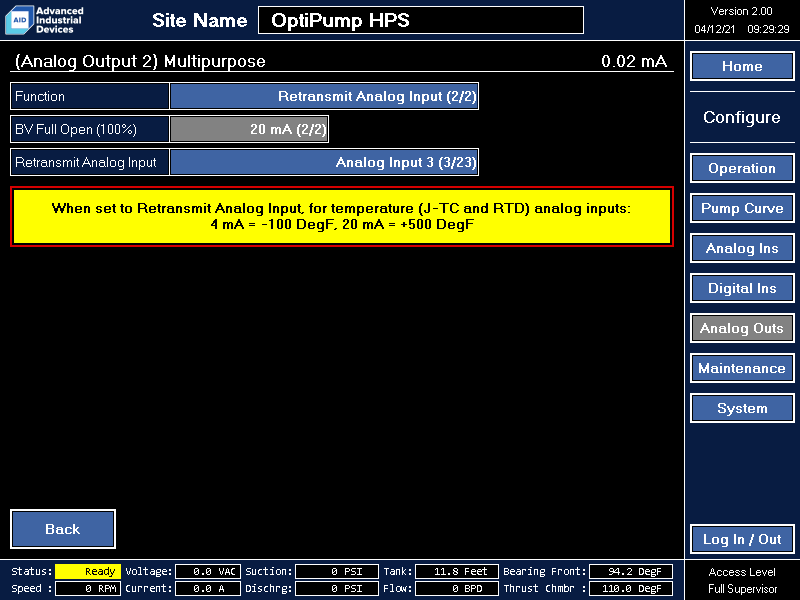Open the Maintenance page
800x600 pixels.
coord(742,368)
